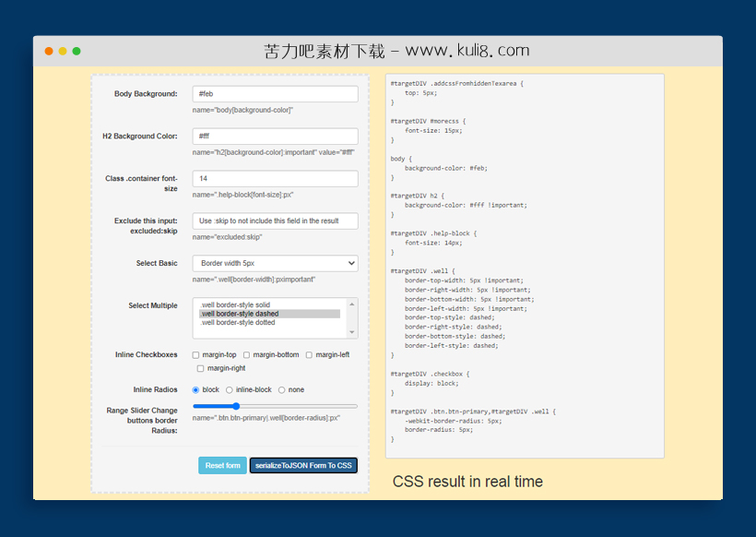Click serializeToJSON Form To CSS button
Image resolution: width=756 pixels, height=537 pixels.
pos(303,466)
